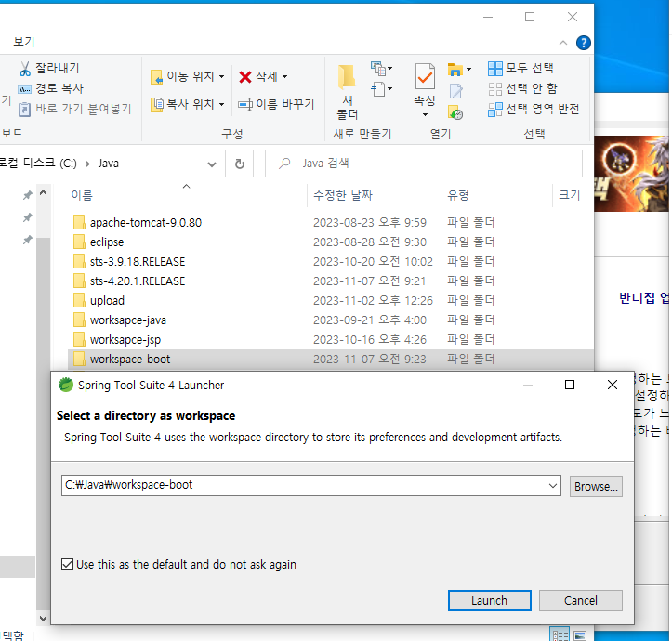Image resolution: width=672 pixels, height=641 pixels.
Task: Click the 경로 복사 (copy path) icon
Action: pyautogui.click(x=24, y=89)
